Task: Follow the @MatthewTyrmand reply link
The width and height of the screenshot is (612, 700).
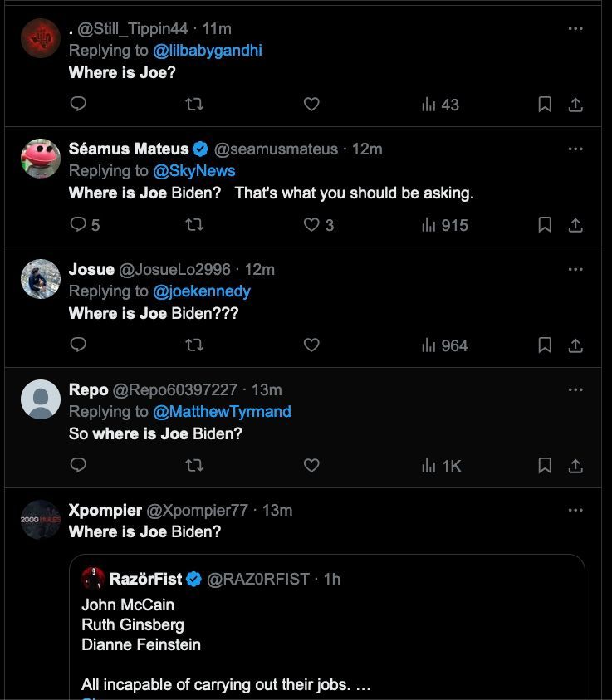Action: [x=222, y=412]
